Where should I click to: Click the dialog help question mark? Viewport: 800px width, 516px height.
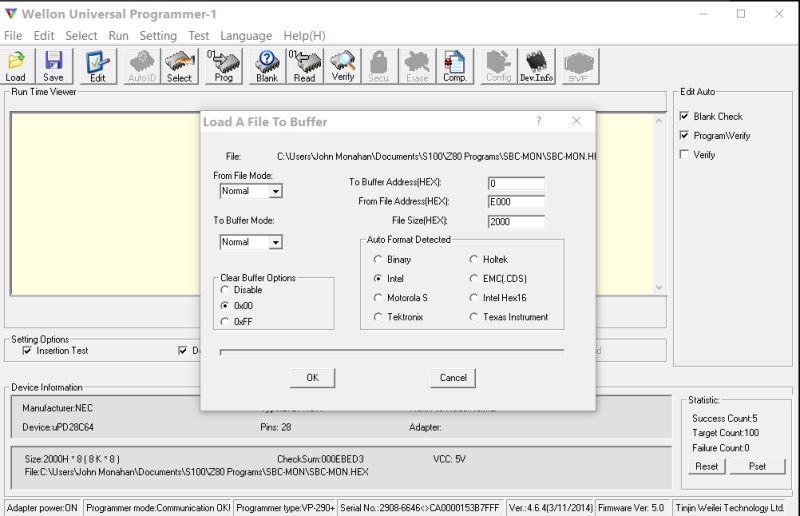pos(539,121)
